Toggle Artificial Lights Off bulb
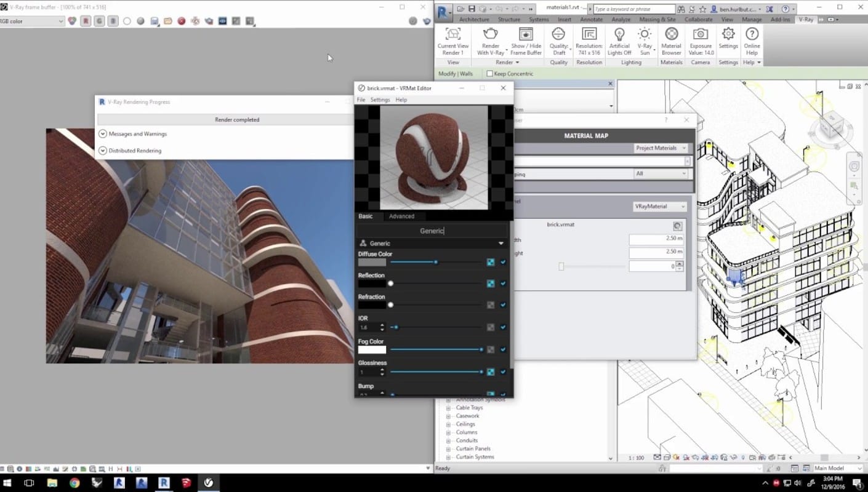 pyautogui.click(x=619, y=34)
